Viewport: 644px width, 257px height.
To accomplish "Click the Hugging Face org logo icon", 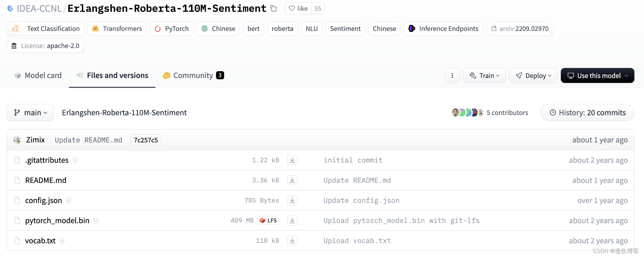I will click(10, 8).
